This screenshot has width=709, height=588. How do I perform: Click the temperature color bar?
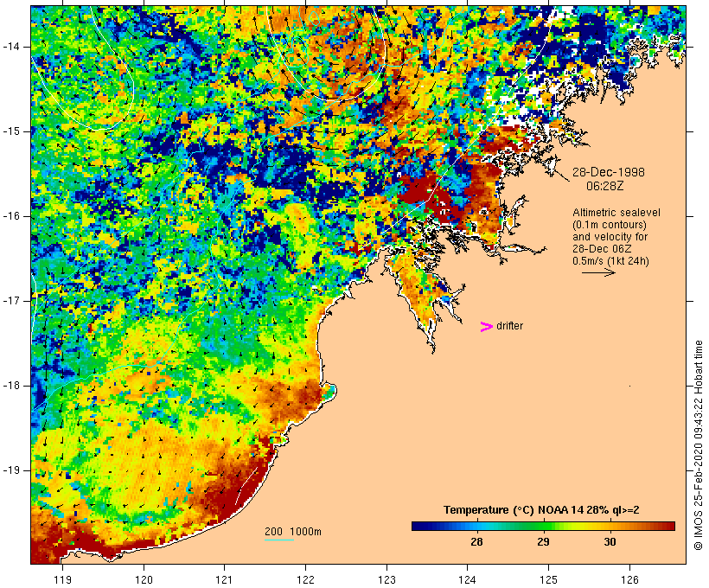coord(543,526)
